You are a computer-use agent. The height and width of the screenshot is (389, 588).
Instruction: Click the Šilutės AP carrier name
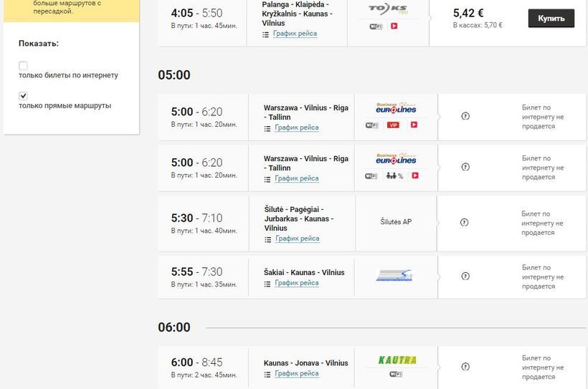pos(396,222)
